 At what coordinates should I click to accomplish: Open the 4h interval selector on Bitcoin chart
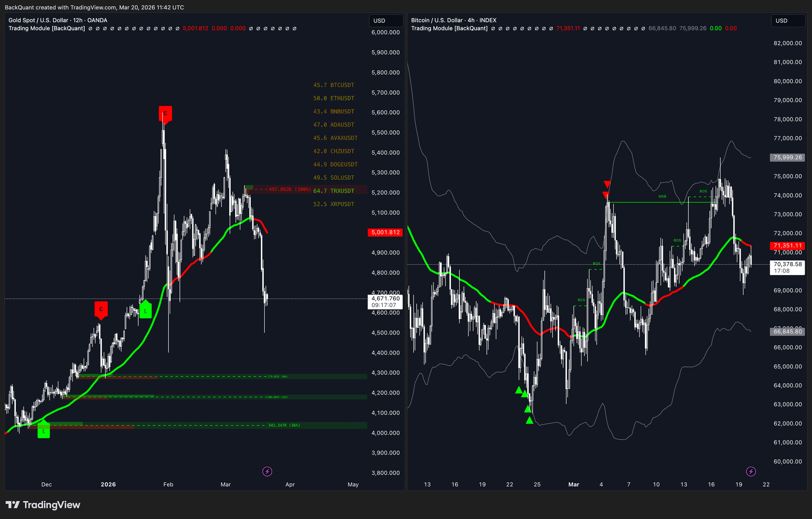(472, 20)
